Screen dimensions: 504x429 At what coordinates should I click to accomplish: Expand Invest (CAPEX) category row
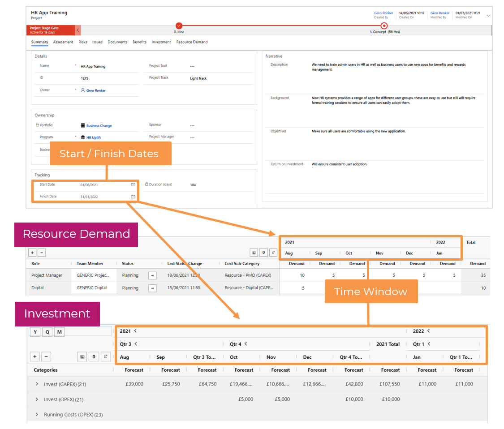pyautogui.click(x=37, y=384)
